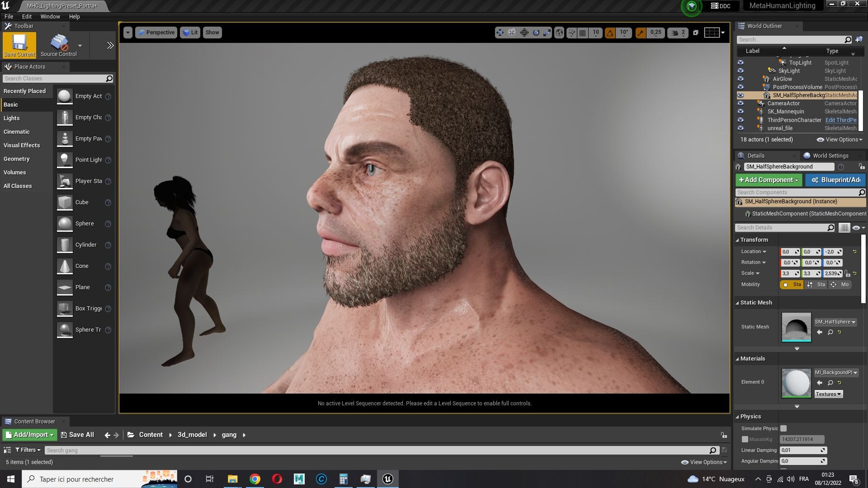This screenshot has height=488, width=868.
Task: Open World Outliner View Options dropdown
Action: [x=840, y=140]
